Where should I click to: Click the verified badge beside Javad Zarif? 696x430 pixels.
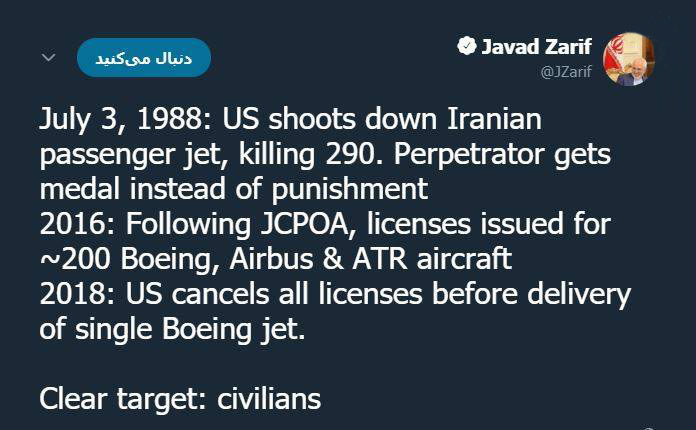coord(467,46)
